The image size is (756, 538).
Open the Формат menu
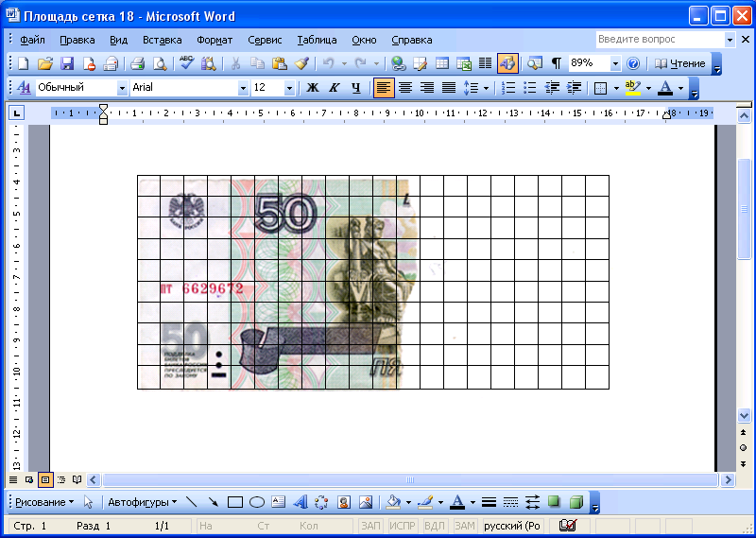(x=215, y=40)
